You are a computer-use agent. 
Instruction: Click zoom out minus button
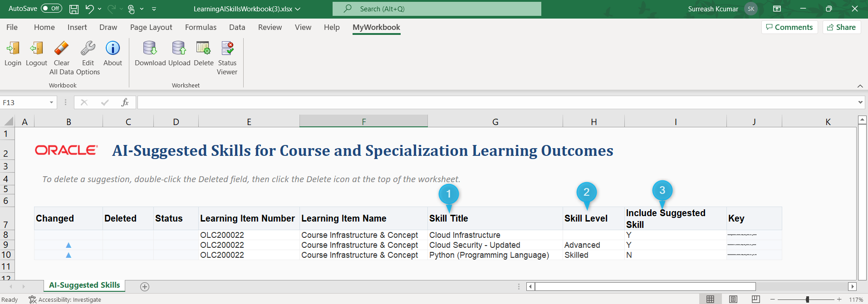point(773,299)
